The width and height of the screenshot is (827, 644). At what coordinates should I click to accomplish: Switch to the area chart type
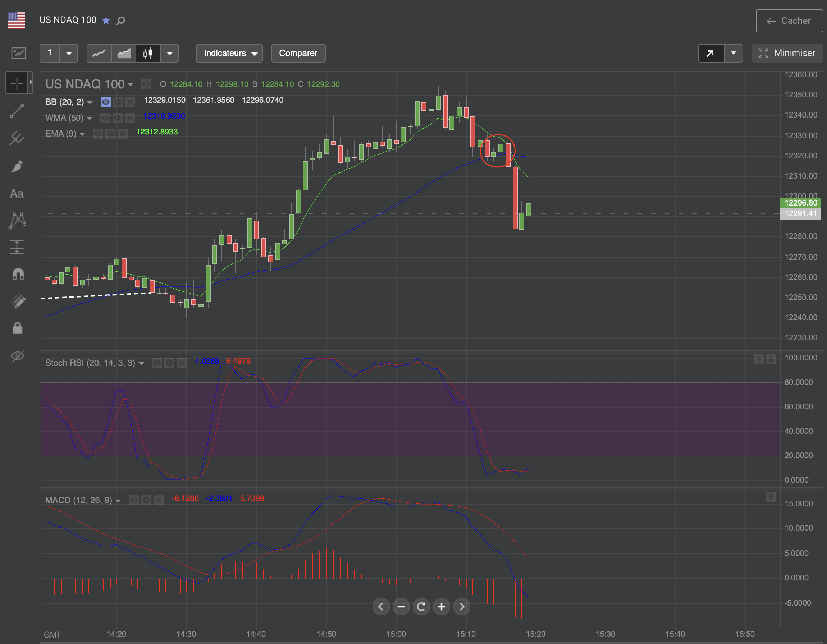(124, 53)
